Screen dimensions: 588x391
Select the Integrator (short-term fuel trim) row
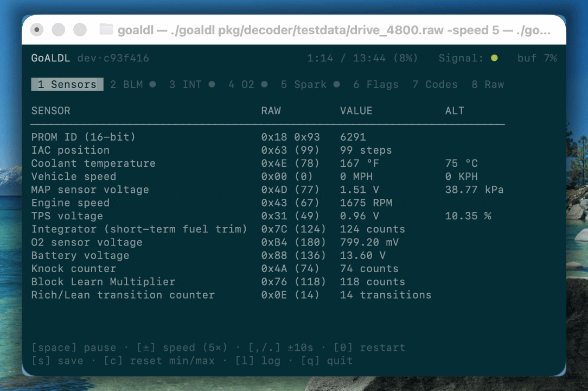point(268,229)
